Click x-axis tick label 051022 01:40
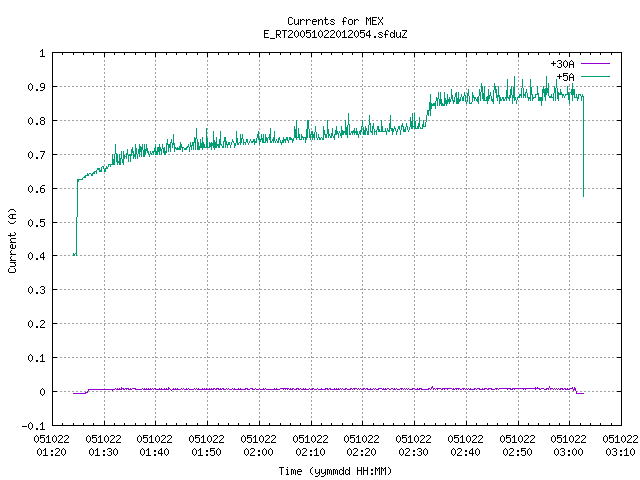Viewport: 640px width, 480px height. click(155, 445)
